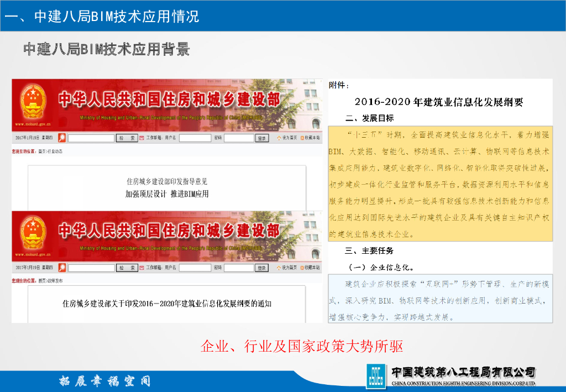Click the 检索 search button in upper toolbar
Viewport: 566px width, 392px height.
point(127,138)
